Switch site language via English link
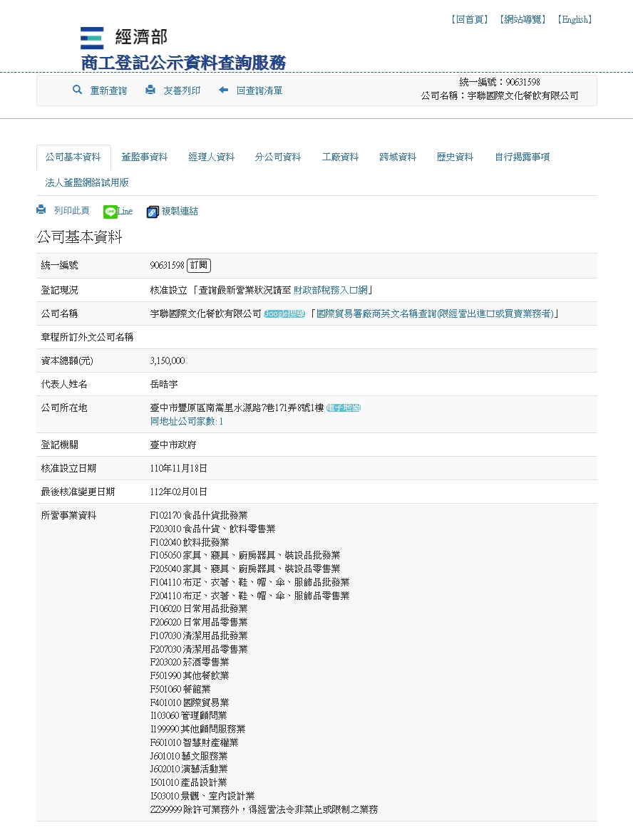633x840 pixels. click(x=575, y=20)
